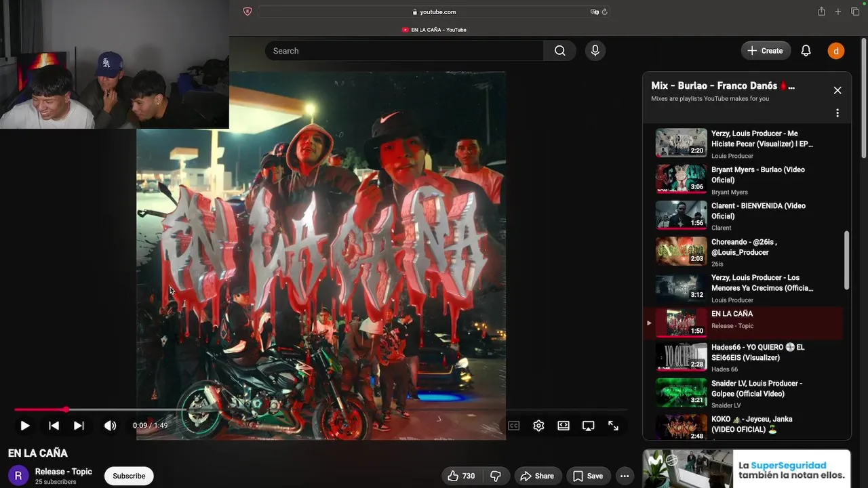Play Hades66 - YO QUIERO playlist item
Image resolution: width=868 pixels, height=488 pixels.
[743, 357]
